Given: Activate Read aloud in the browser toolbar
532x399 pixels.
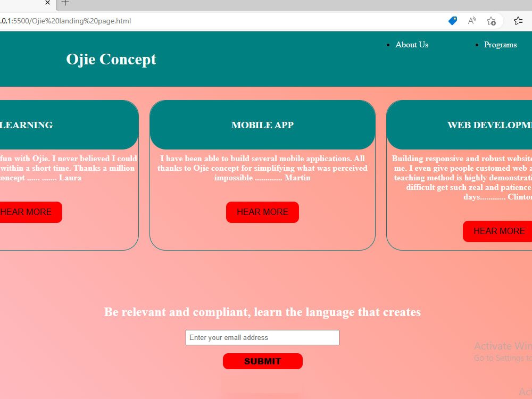Looking at the screenshot, I should (x=472, y=21).
